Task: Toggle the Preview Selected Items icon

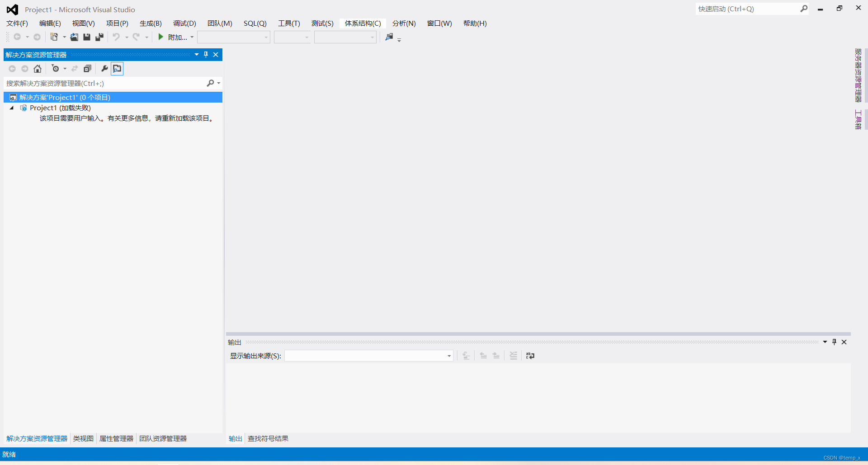Action: (117, 69)
